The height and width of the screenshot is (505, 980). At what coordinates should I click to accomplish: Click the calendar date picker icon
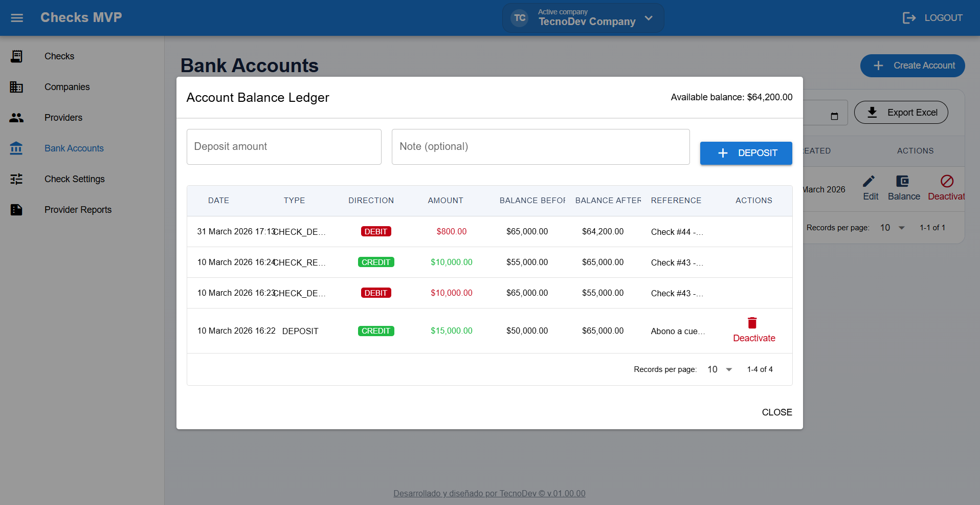pyautogui.click(x=834, y=116)
